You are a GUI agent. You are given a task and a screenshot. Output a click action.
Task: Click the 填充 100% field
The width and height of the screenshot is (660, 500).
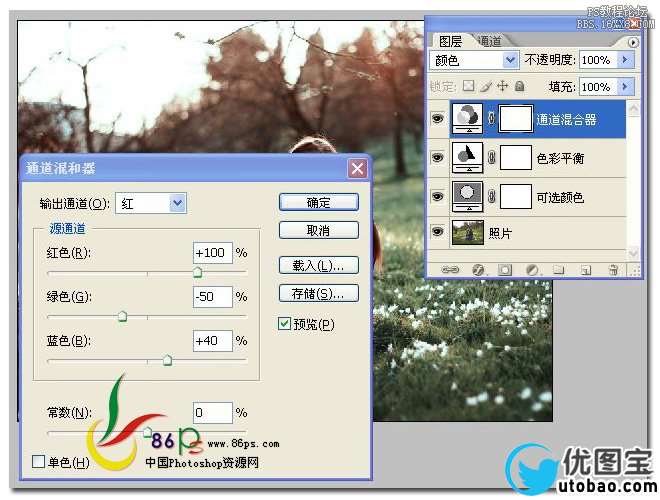[599, 87]
